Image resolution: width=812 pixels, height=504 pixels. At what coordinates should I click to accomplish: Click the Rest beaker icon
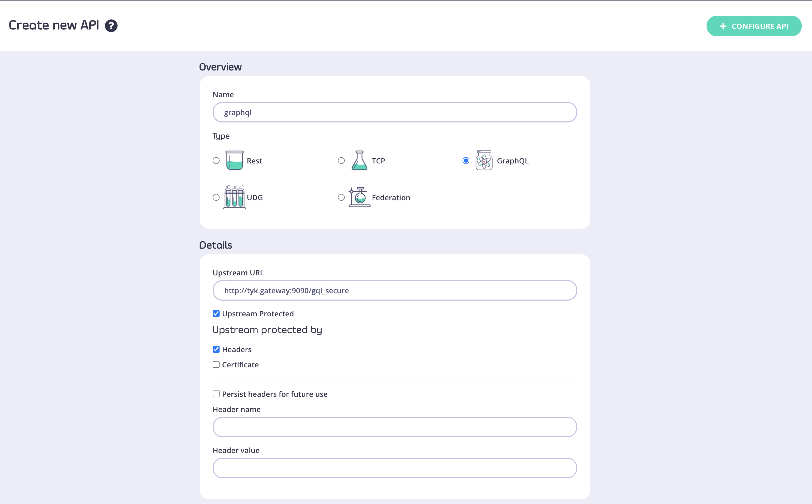pos(235,161)
